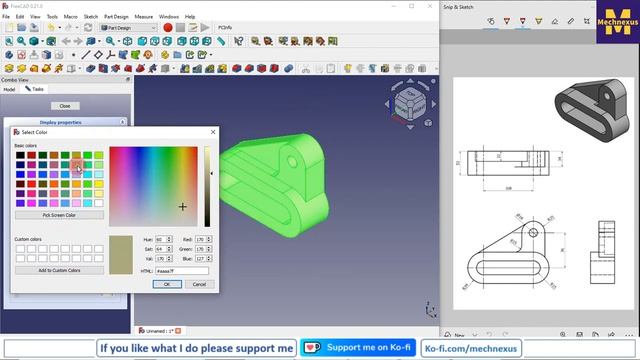Open the Macro menu
Image resolution: width=640 pixels, height=360 pixels.
pos(71,17)
